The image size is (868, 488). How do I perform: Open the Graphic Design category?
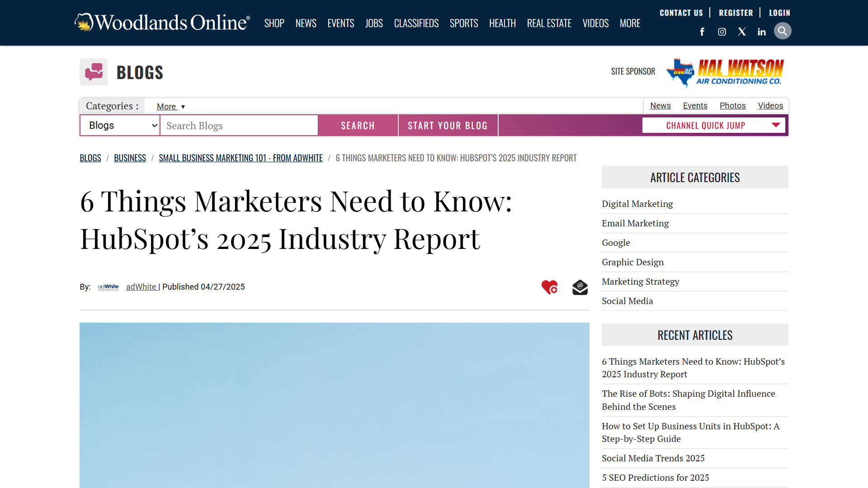633,262
